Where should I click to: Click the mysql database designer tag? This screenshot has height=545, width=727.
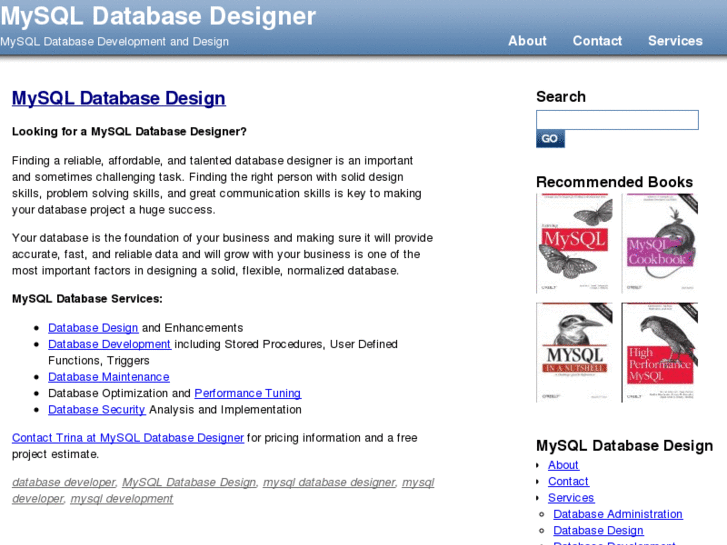(x=329, y=482)
